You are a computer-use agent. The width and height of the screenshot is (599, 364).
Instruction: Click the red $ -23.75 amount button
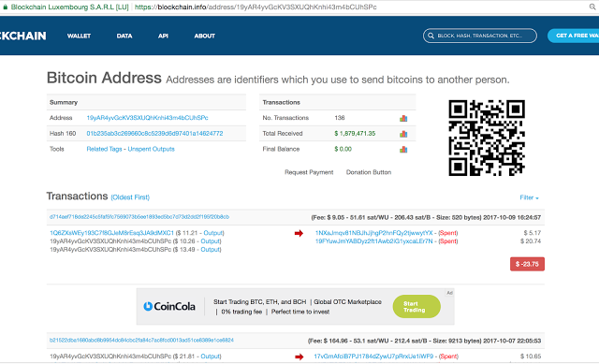527,264
